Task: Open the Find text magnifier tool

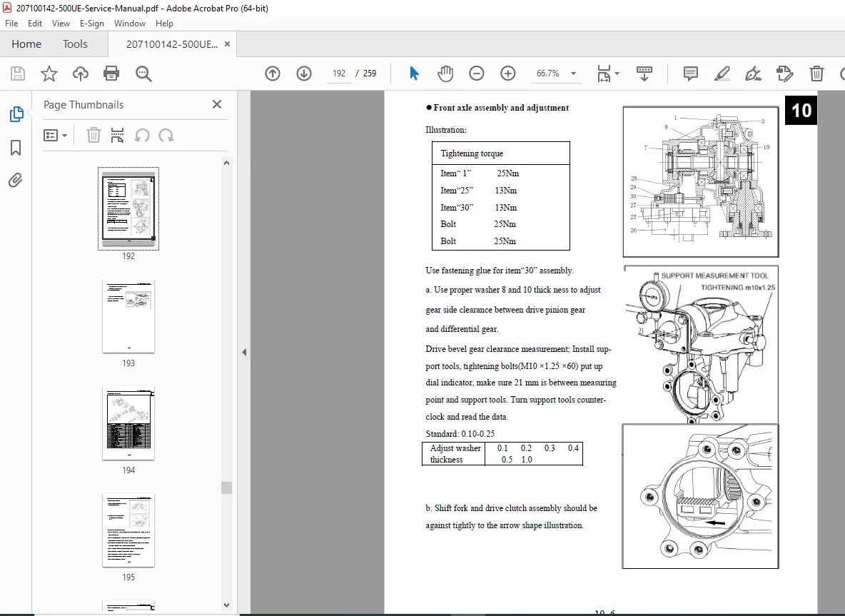Action: [x=143, y=74]
